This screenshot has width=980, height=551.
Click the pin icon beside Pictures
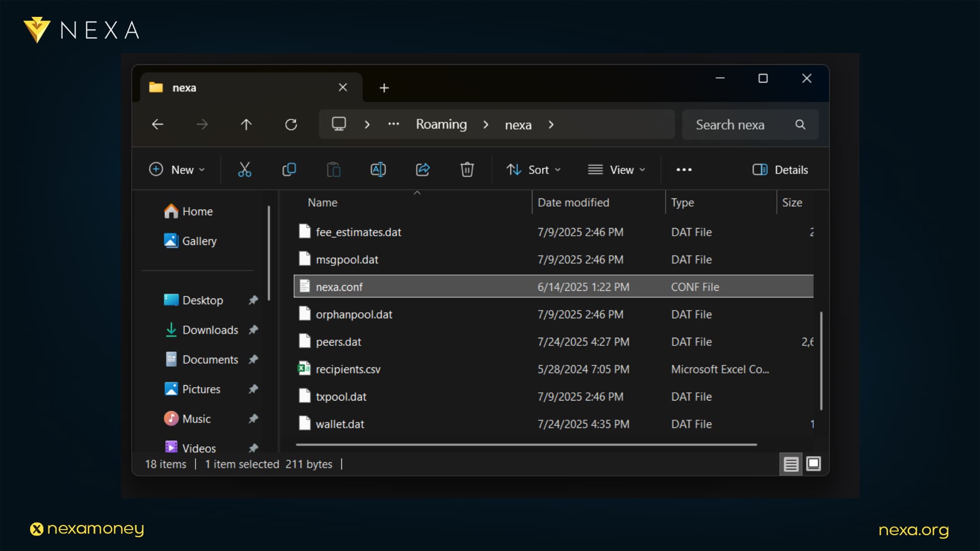click(x=253, y=389)
